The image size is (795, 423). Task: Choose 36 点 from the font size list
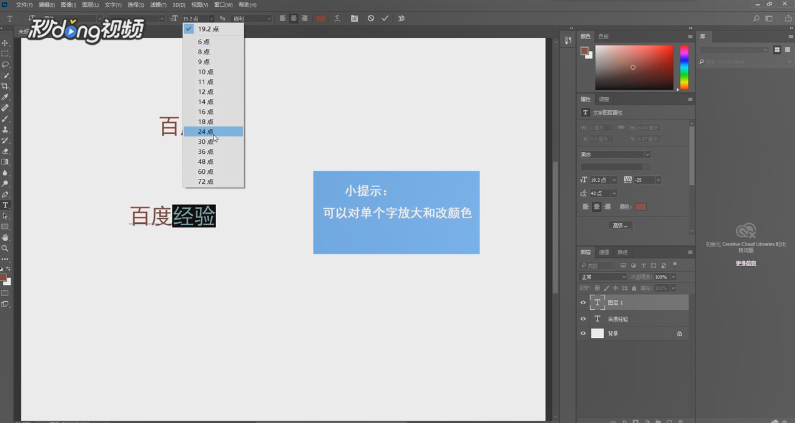tap(213, 152)
